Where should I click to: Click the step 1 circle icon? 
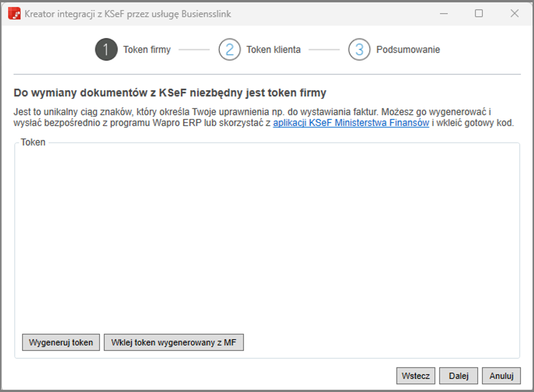[106, 50]
